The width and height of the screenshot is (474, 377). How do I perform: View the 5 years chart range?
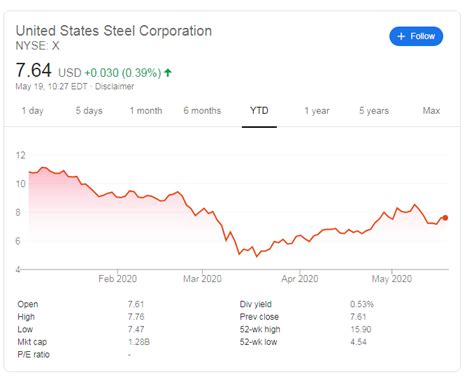[x=374, y=111]
